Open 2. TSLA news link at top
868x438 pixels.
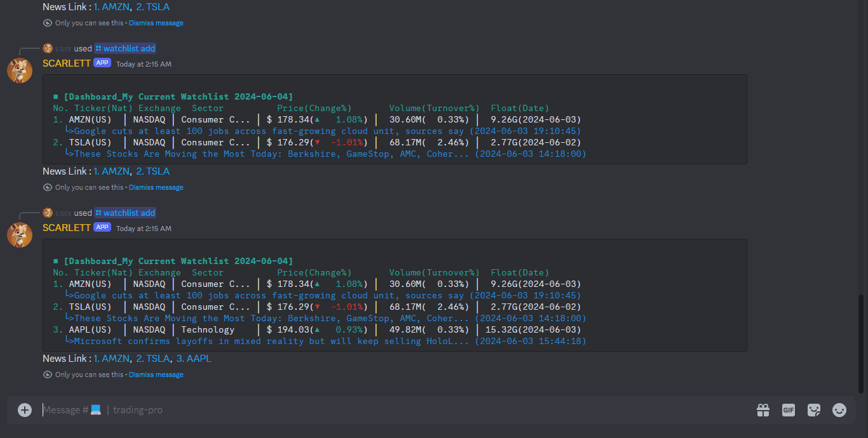[153, 7]
